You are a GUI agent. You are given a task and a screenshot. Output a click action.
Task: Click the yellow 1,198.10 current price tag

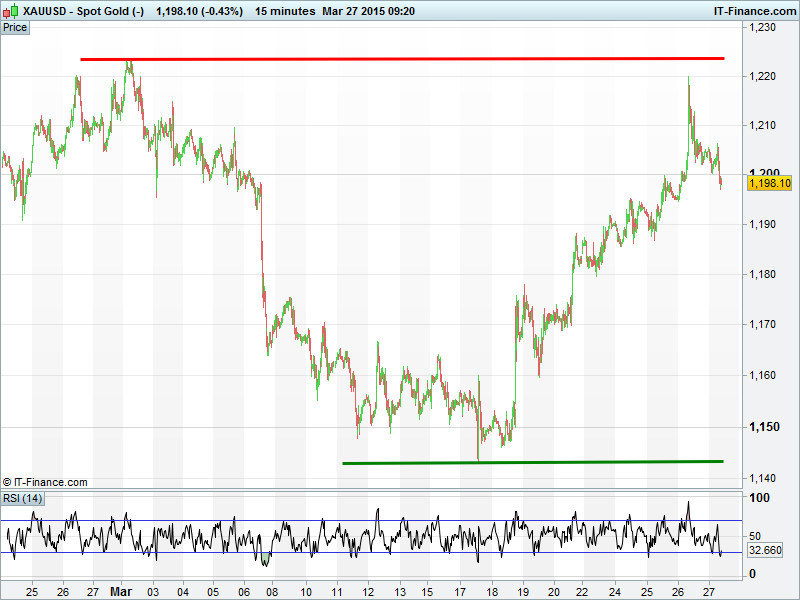pos(770,183)
